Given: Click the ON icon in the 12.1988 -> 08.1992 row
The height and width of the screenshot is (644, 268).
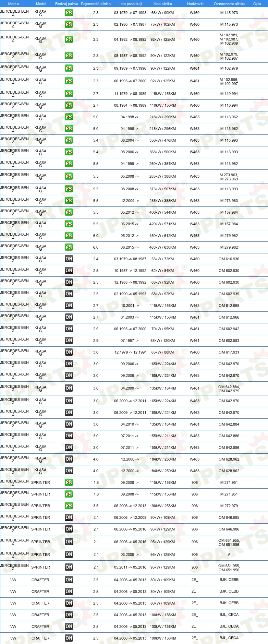Looking at the screenshot, I should (69, 282).
